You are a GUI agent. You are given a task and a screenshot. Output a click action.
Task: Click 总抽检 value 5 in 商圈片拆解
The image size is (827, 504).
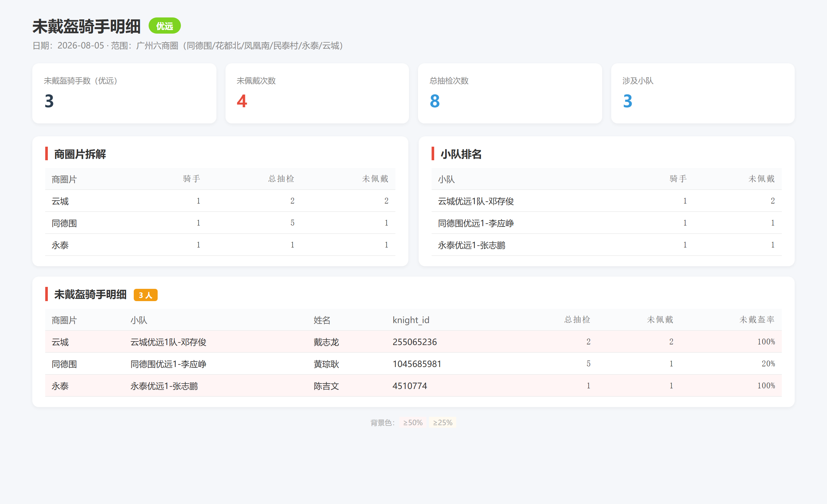(x=292, y=223)
